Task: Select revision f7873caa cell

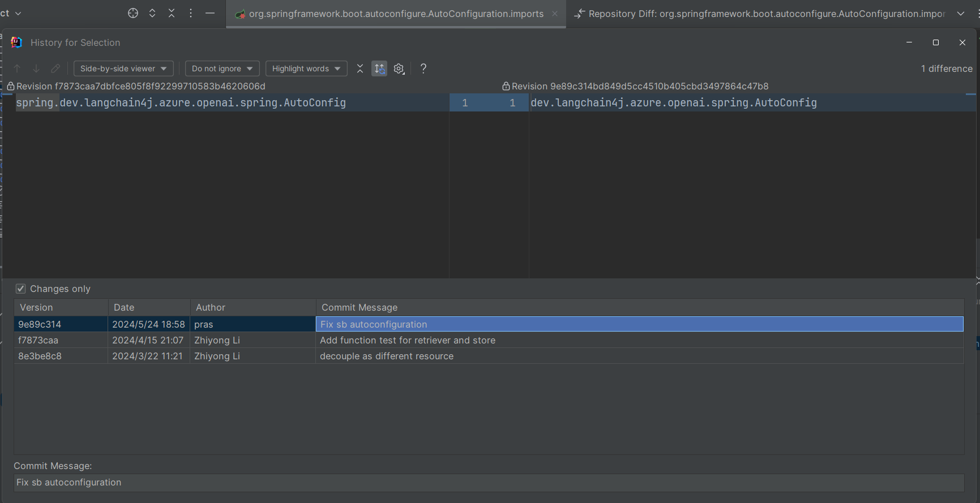Action: click(x=61, y=340)
